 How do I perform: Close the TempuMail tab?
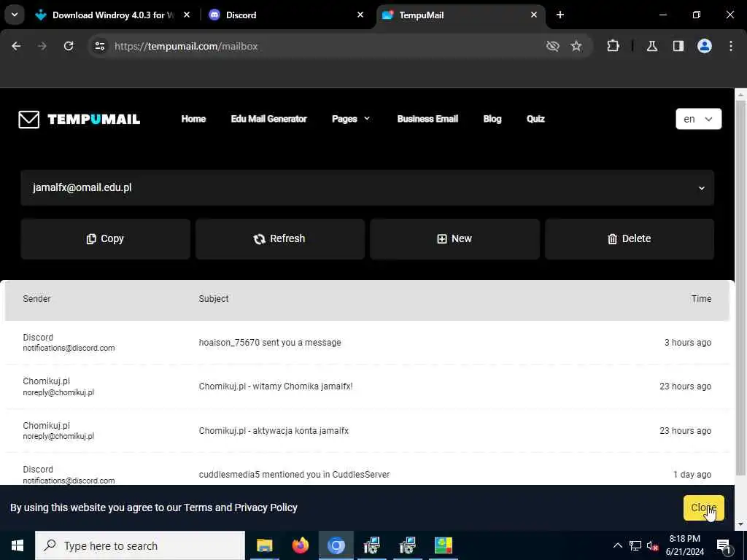[533, 15]
